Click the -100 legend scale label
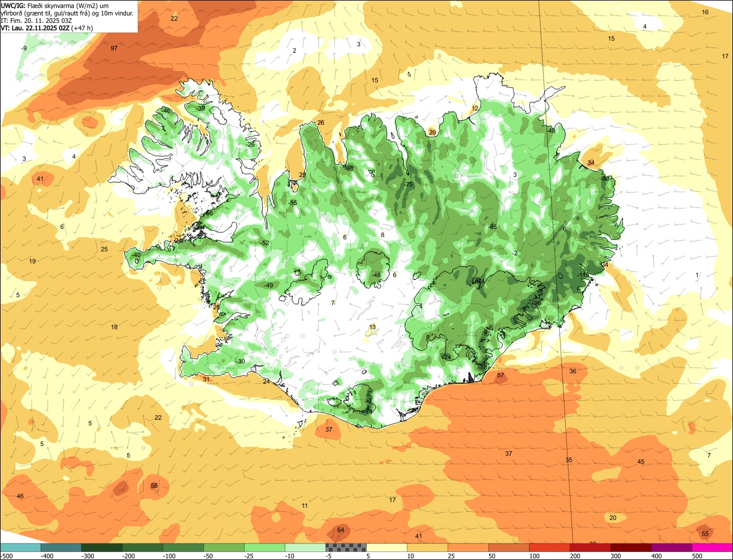The image size is (733, 560). point(170,556)
